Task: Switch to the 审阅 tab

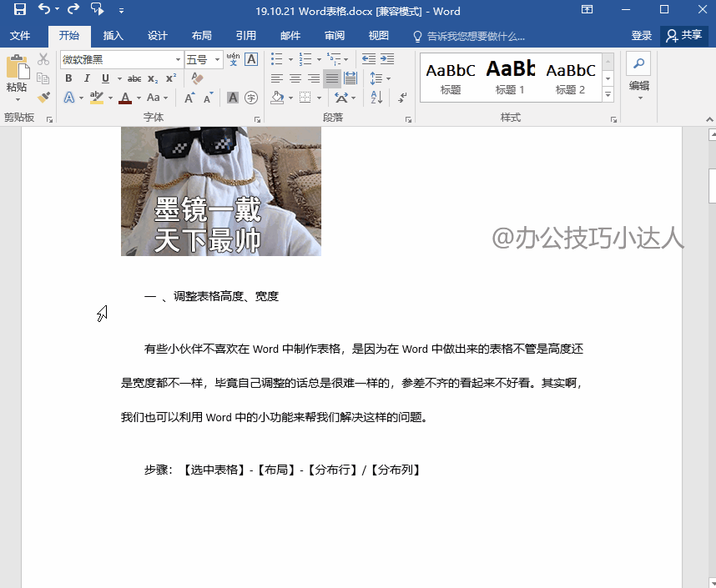Action: point(335,36)
